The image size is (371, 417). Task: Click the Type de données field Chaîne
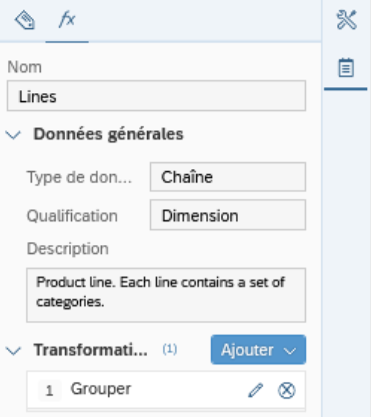(x=228, y=177)
